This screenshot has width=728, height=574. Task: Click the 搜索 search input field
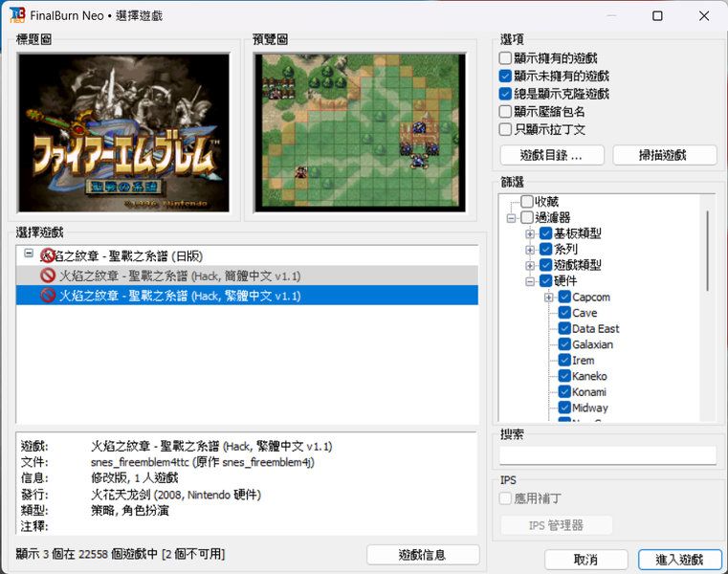(607, 455)
